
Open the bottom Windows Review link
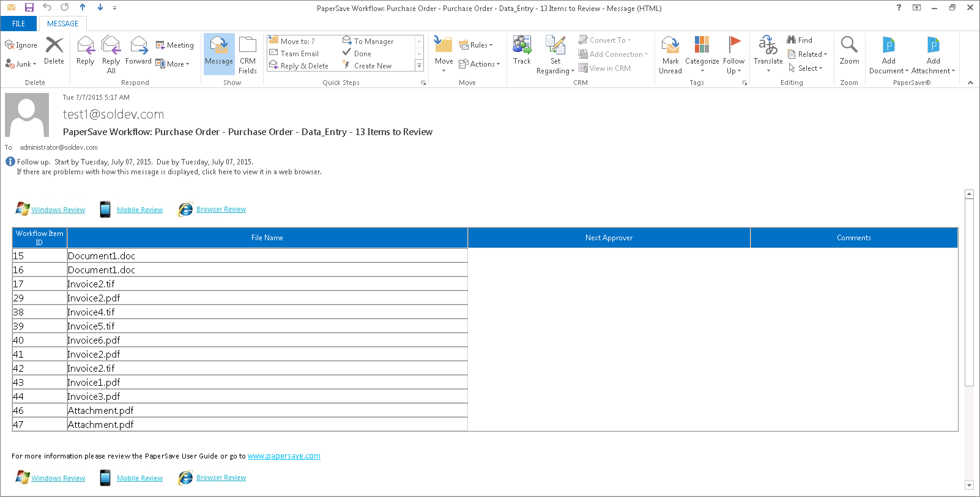click(58, 478)
